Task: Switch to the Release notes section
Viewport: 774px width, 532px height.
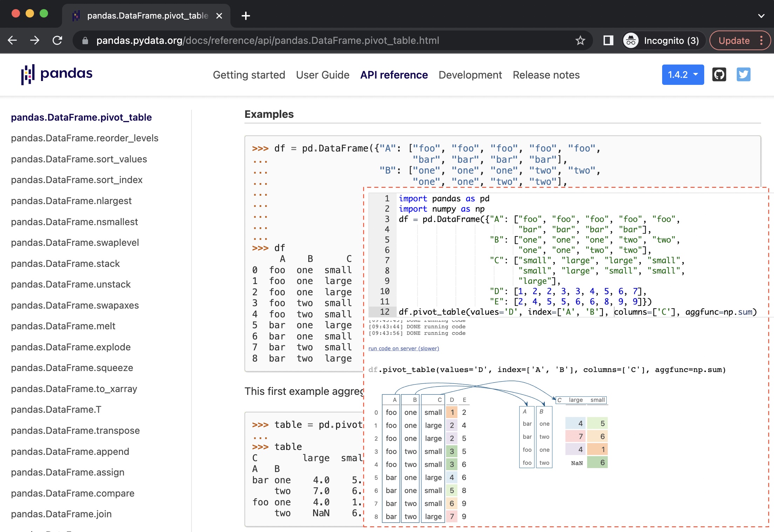Action: coord(546,75)
